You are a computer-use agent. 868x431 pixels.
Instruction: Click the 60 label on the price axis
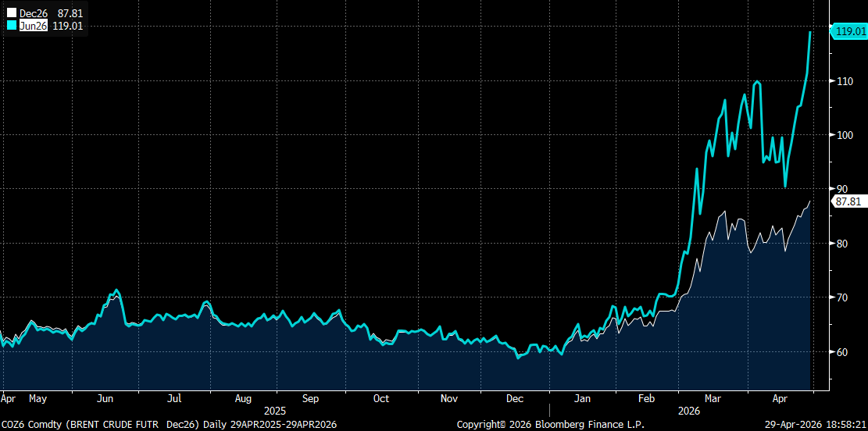point(842,352)
